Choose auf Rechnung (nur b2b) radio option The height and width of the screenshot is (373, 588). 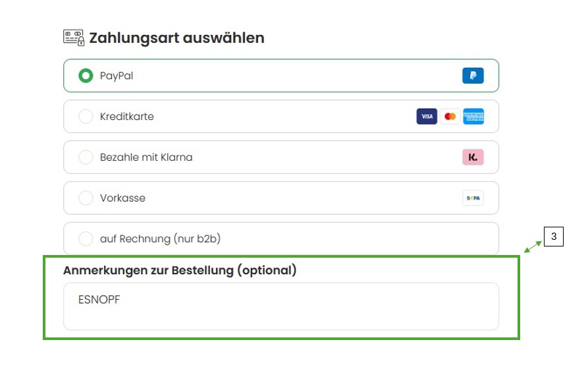86,239
